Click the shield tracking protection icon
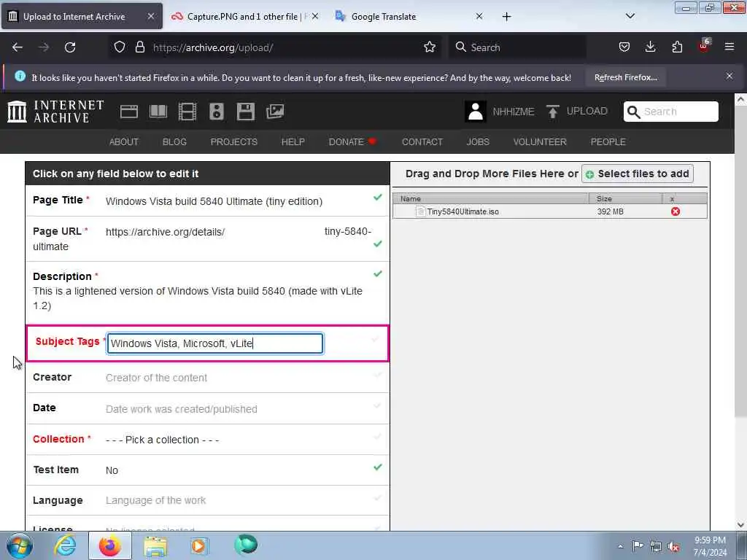 [x=120, y=47]
